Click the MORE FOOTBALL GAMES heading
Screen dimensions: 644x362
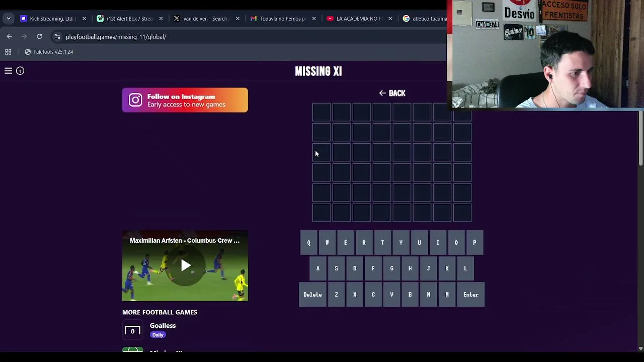(159, 312)
